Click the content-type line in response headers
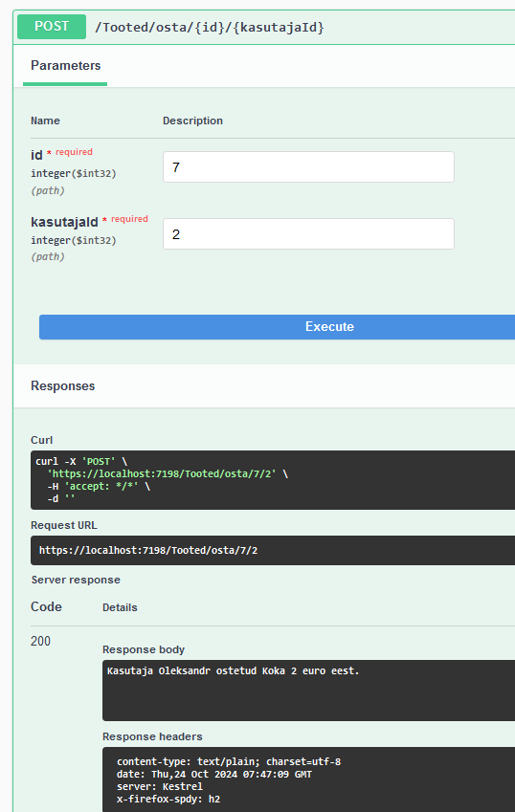Viewport: 515px width, 812px height. click(x=229, y=761)
